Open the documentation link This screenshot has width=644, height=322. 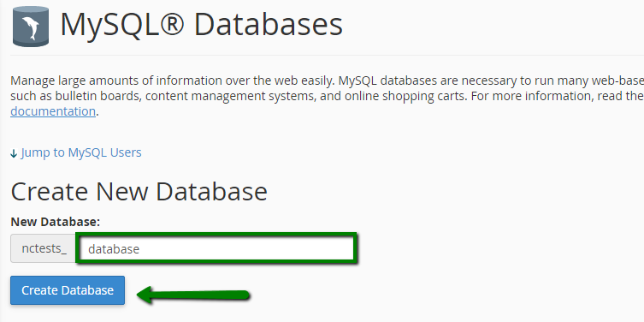coord(53,111)
